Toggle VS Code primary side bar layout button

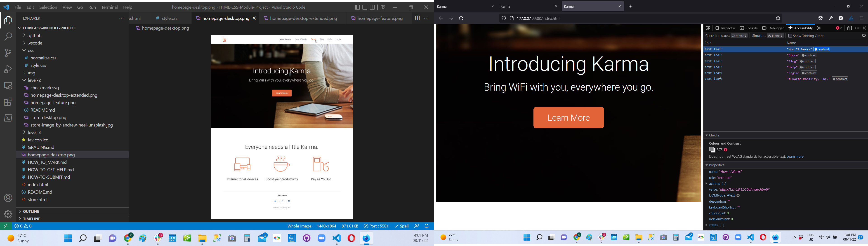357,7
